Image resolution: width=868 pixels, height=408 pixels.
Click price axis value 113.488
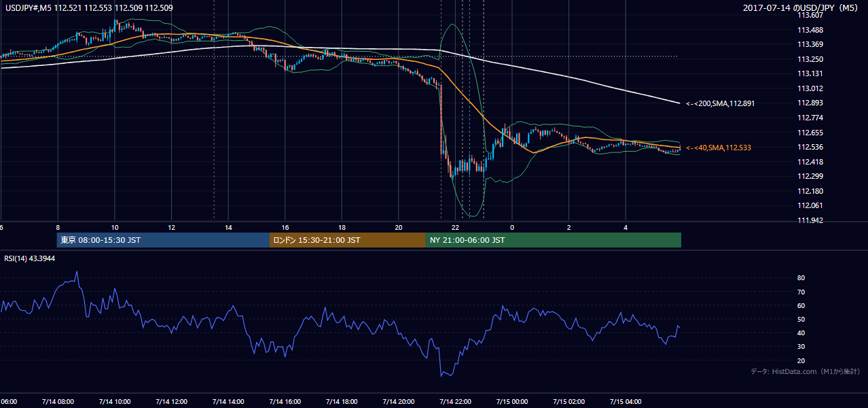[x=810, y=30]
